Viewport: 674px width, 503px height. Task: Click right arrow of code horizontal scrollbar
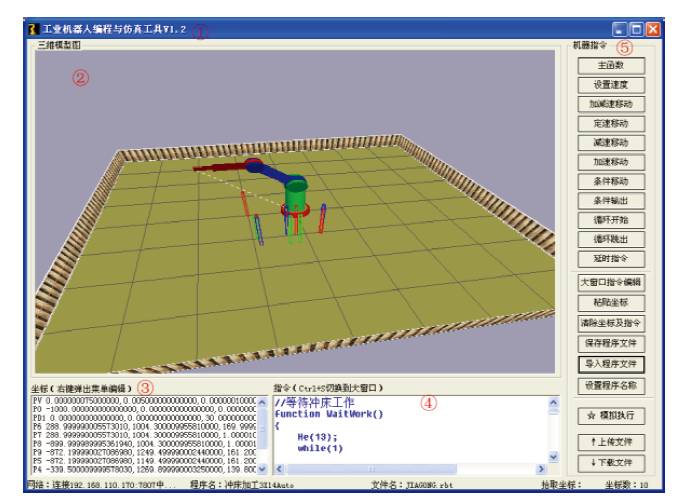point(541,468)
